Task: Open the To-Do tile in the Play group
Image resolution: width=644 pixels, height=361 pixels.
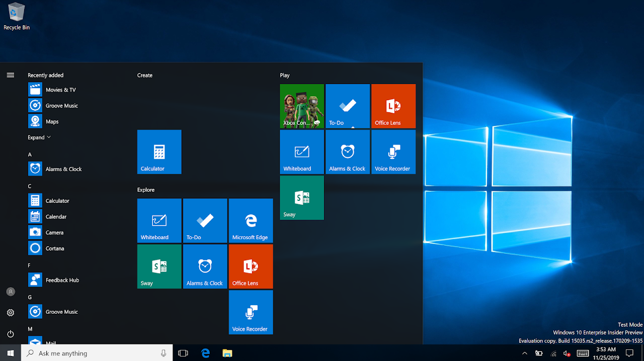Action: [x=348, y=106]
